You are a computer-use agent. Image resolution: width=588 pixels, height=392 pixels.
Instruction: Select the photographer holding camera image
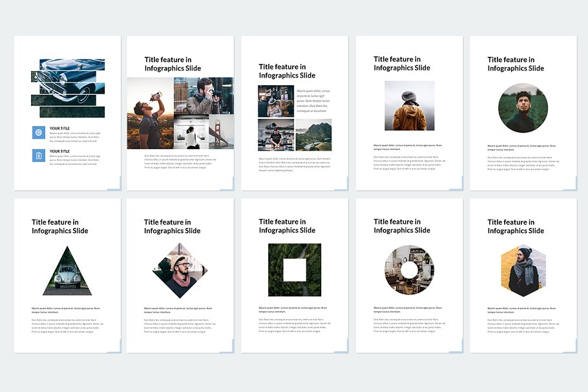[x=204, y=96]
